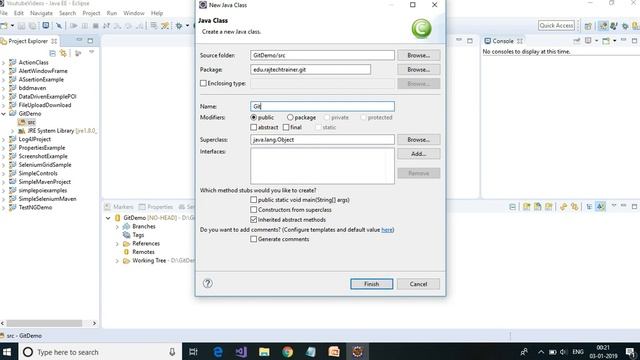Viewport: 640px width, 360px height.
Task: Click the Finish button
Action: pyautogui.click(x=372, y=284)
